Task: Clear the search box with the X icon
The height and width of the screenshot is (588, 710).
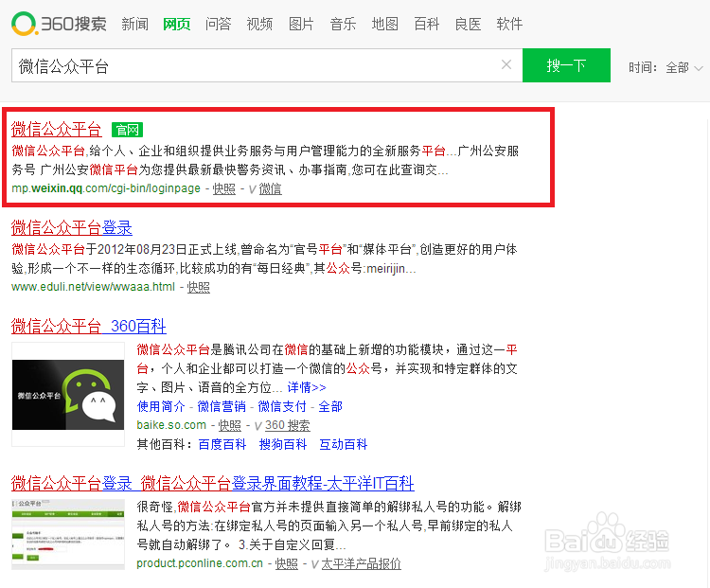Action: (506, 64)
